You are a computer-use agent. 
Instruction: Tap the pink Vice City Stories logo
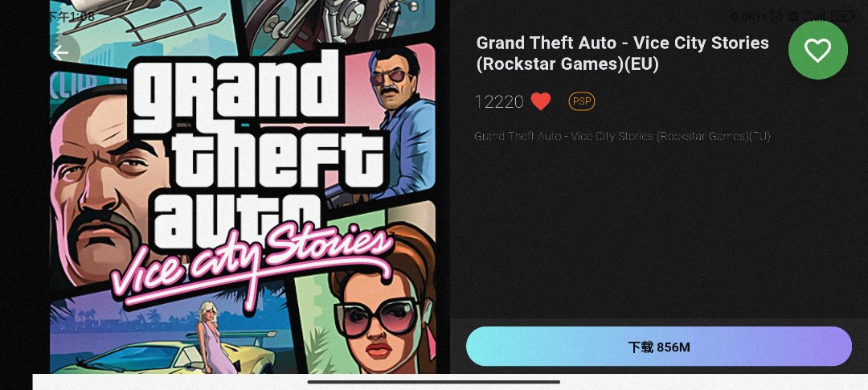pyautogui.click(x=252, y=265)
